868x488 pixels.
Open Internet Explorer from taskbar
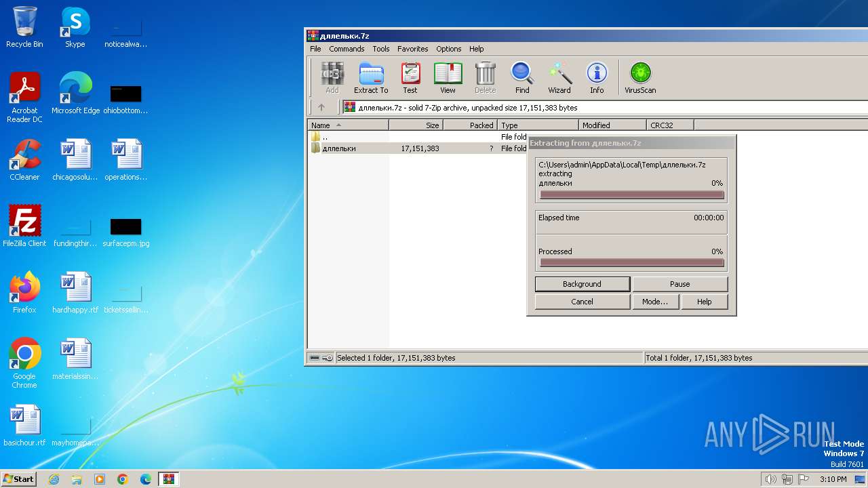coord(54,479)
